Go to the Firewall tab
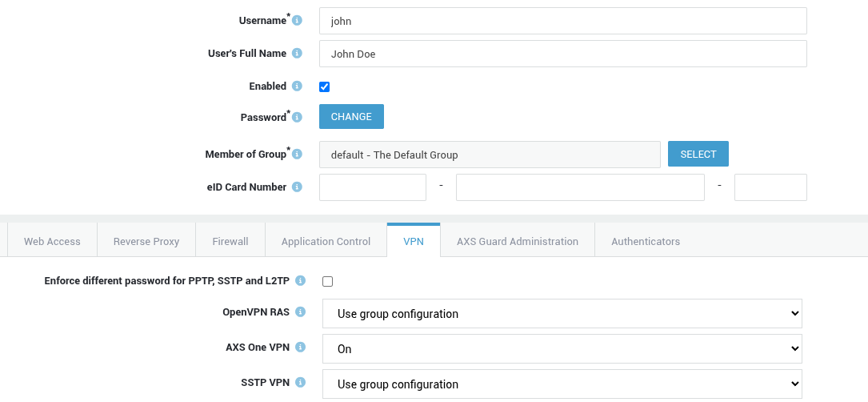 [x=230, y=241]
